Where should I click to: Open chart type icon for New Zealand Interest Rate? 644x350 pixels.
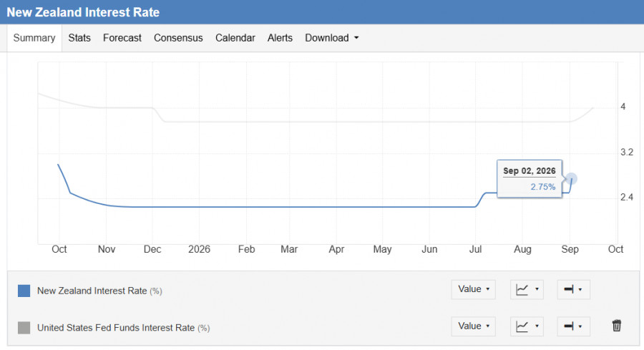click(x=527, y=290)
